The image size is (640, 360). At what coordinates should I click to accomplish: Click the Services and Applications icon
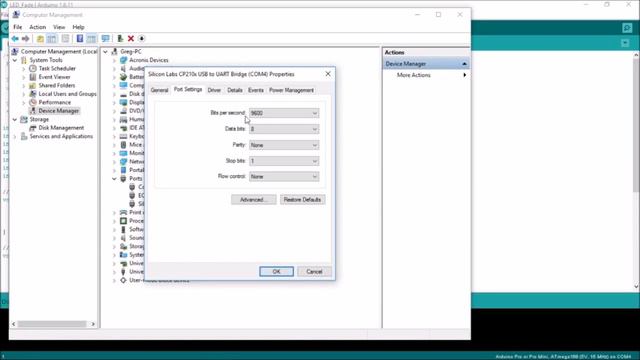(x=24, y=136)
